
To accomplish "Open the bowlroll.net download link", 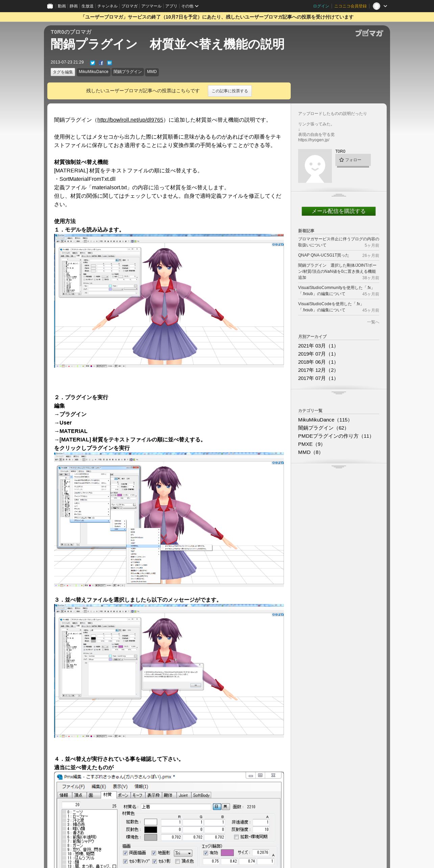I will [x=130, y=120].
